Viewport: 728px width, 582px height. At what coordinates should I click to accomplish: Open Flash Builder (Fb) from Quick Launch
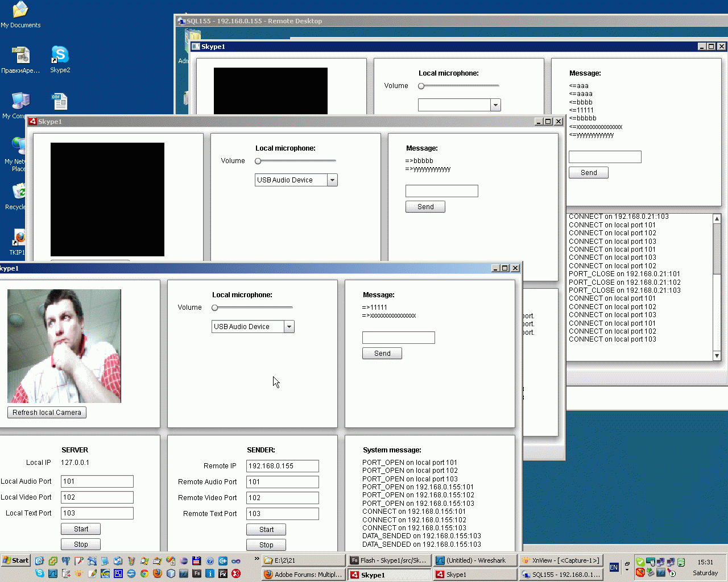196,574
